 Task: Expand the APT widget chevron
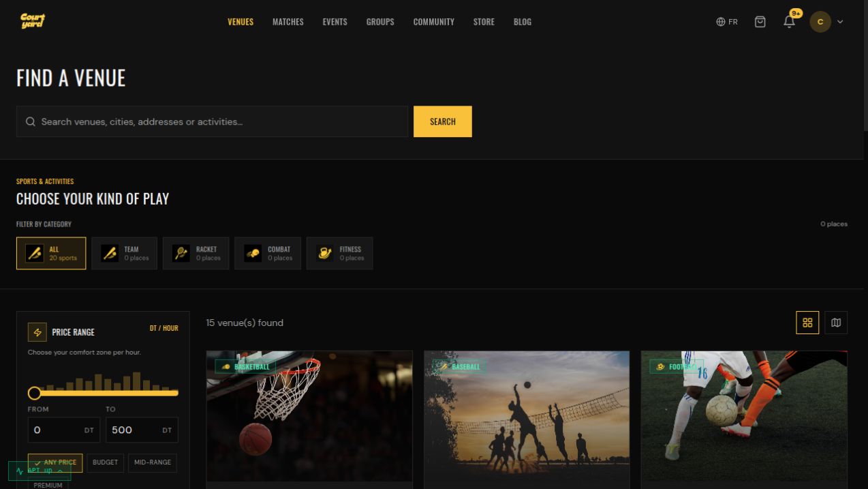pyautogui.click(x=60, y=471)
